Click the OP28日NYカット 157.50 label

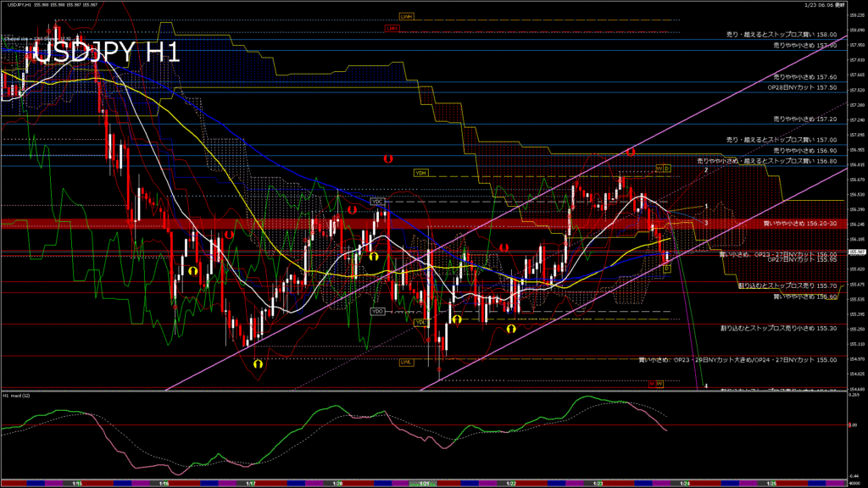click(x=802, y=87)
